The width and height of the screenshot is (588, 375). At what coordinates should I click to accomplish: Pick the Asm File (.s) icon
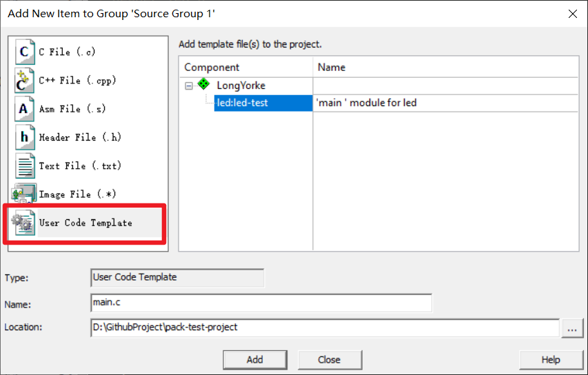click(25, 109)
